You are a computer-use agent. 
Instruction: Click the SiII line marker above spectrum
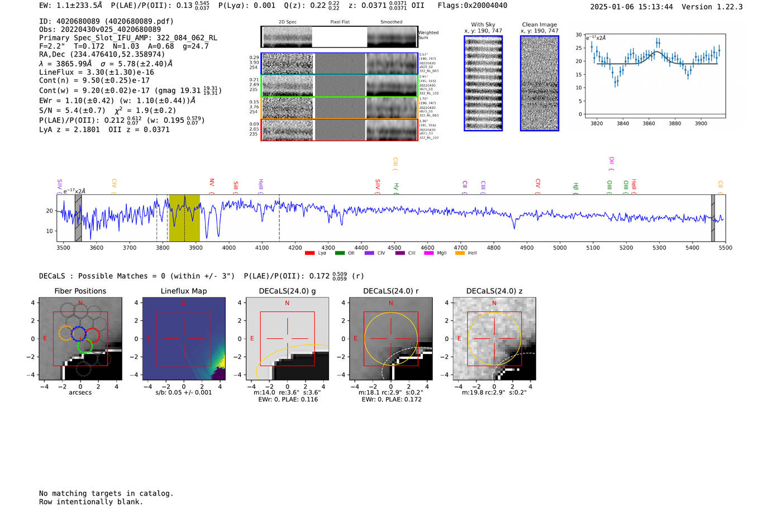(236, 187)
